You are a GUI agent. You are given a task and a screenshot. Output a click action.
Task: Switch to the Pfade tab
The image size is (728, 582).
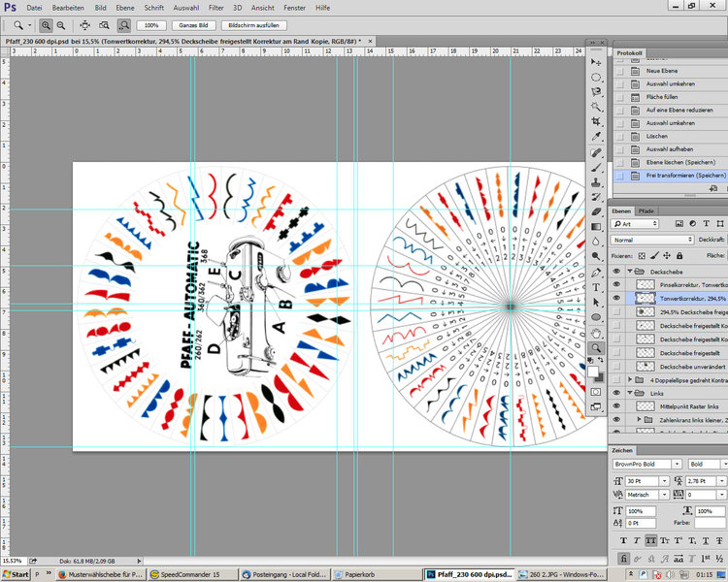click(x=645, y=211)
